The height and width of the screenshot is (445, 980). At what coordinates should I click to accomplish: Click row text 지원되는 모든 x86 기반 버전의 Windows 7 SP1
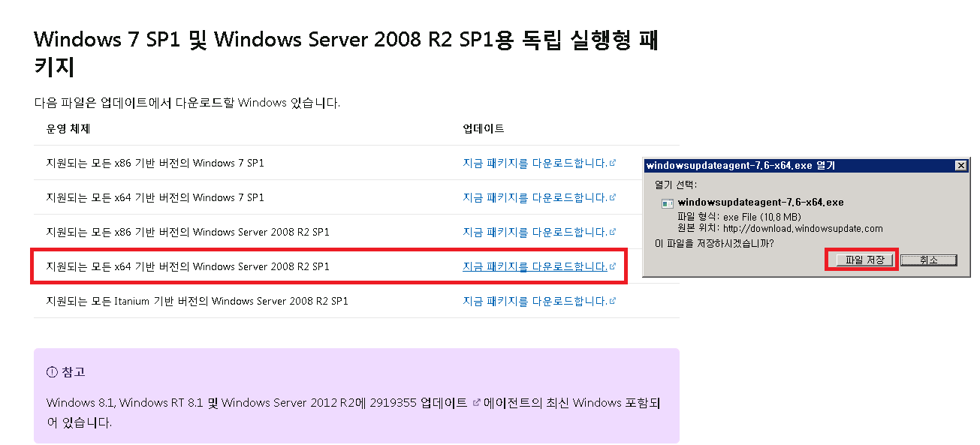pos(155,163)
